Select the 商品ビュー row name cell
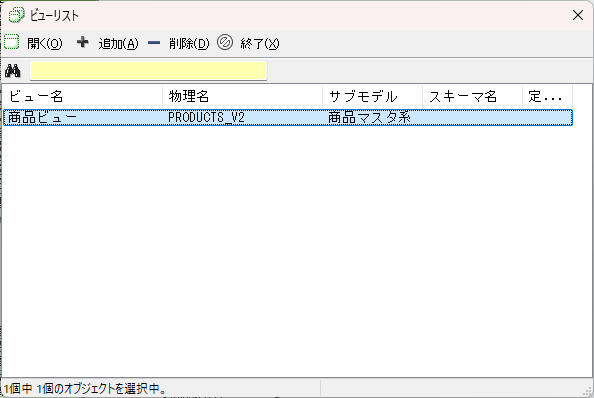This screenshot has height=398, width=594. 42,117
